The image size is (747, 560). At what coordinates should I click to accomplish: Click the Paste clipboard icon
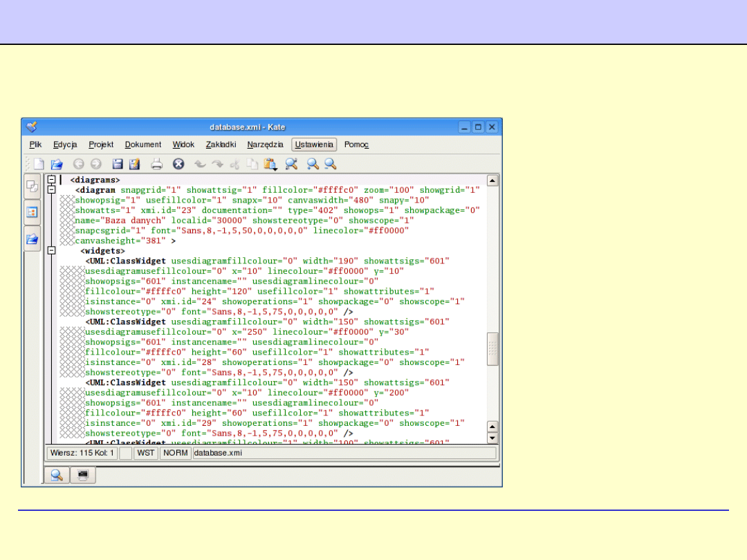point(270,164)
